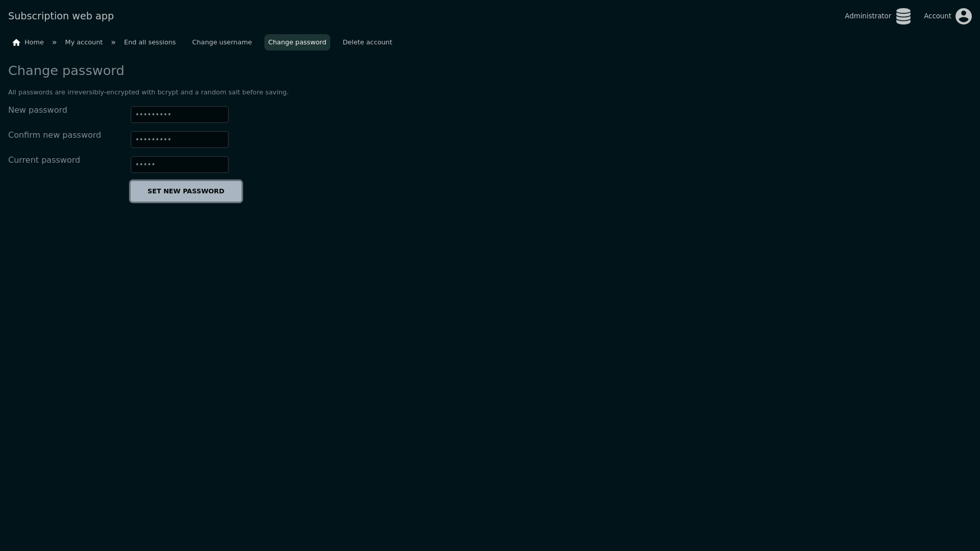Click the Administrator text link
The height and width of the screenshot is (551, 980).
pos(867,16)
